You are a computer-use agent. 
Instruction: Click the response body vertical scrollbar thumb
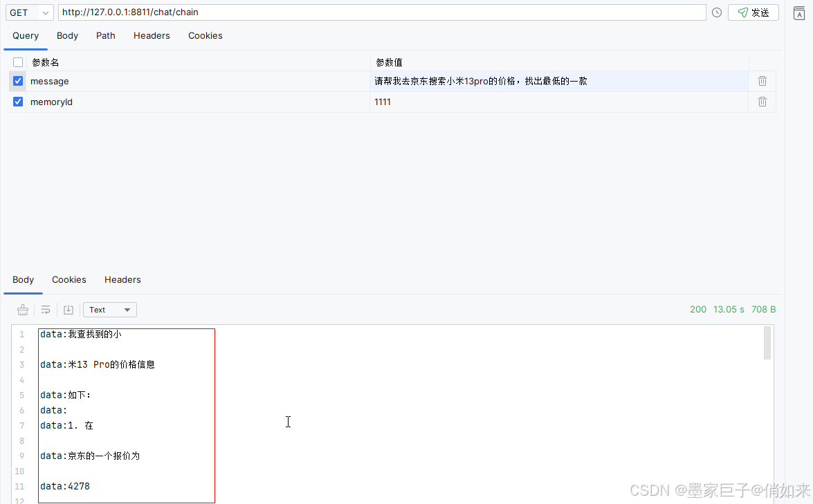coord(767,343)
